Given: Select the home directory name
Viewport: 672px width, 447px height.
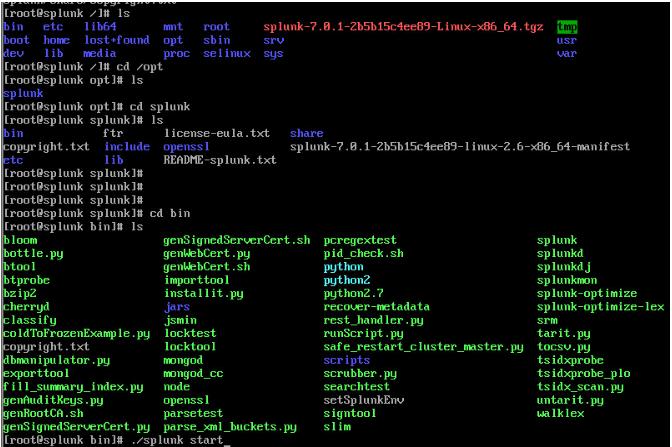Looking at the screenshot, I should tap(57, 40).
